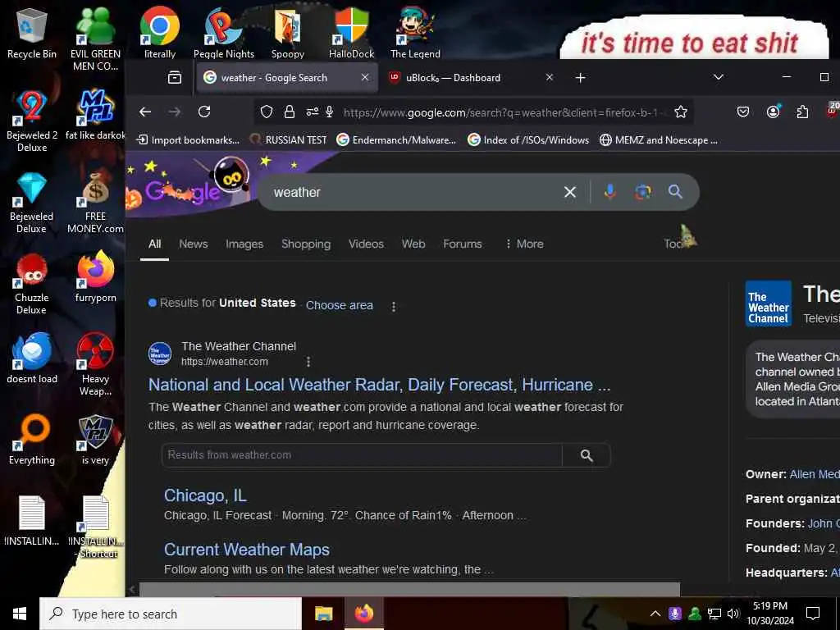
Task: Open the Import bookmarks... toolbar item
Action: (x=188, y=139)
